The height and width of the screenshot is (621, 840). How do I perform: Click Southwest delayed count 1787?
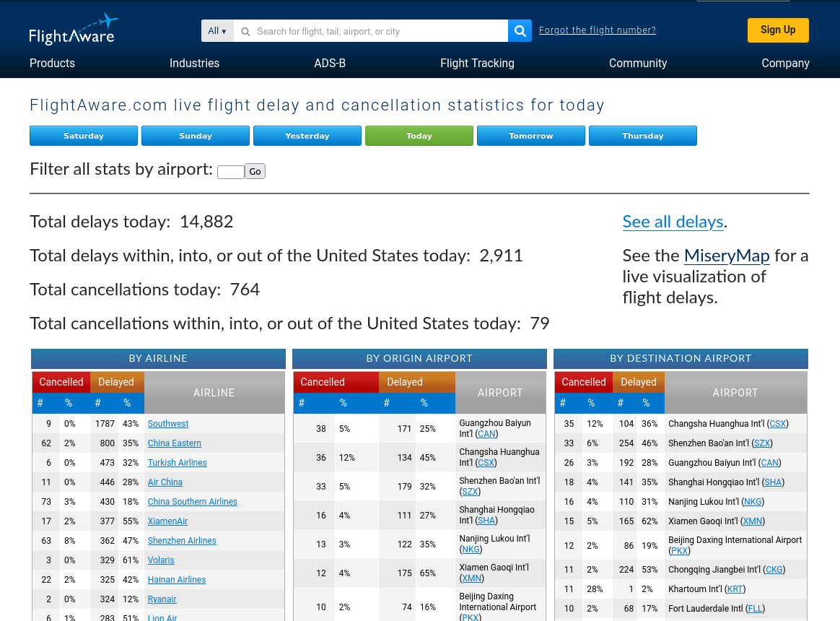105,424
